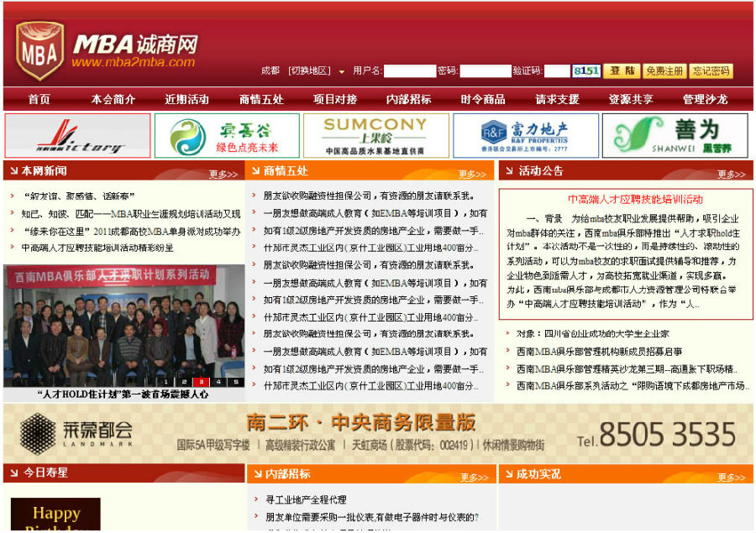Open the 富力地产 R&F Properties logo

(x=525, y=135)
